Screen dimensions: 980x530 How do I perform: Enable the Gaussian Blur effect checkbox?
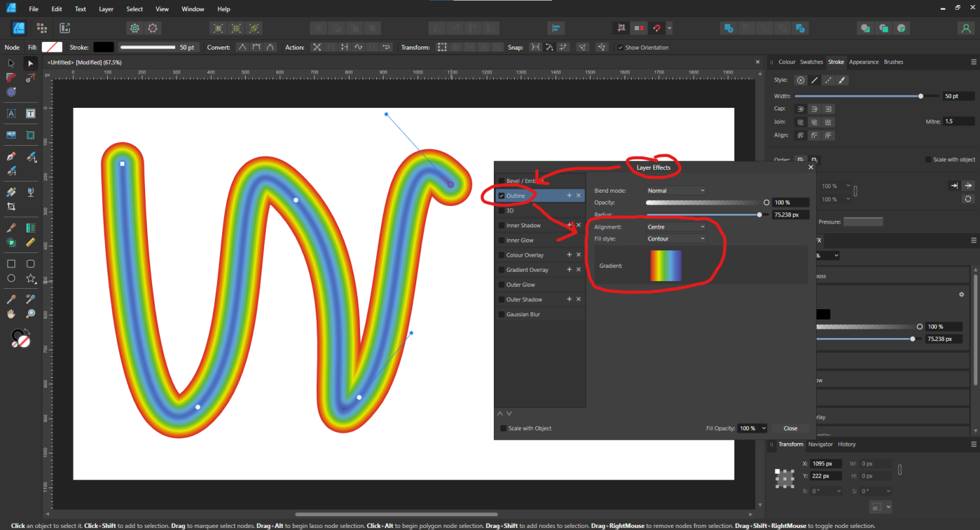(x=501, y=314)
